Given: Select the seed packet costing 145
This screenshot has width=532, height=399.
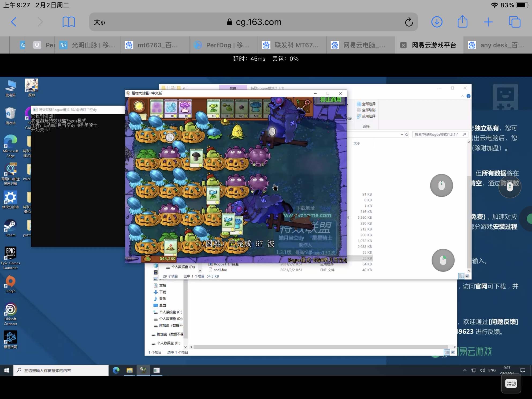Looking at the screenshot, I should tap(241, 109).
